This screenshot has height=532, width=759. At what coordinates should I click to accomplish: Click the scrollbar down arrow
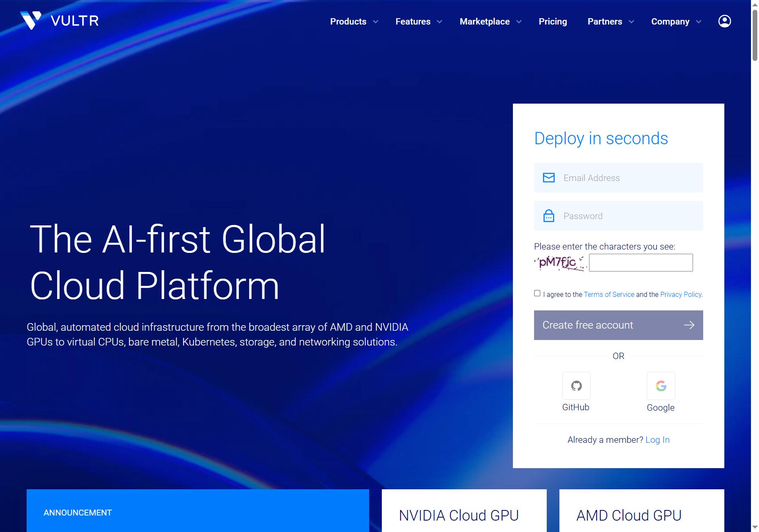755,527
